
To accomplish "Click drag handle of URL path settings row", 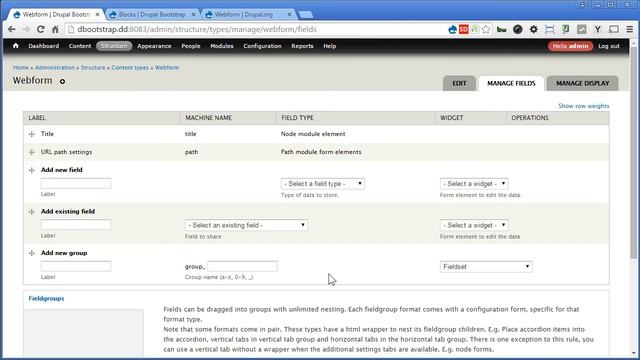I will click(x=32, y=152).
